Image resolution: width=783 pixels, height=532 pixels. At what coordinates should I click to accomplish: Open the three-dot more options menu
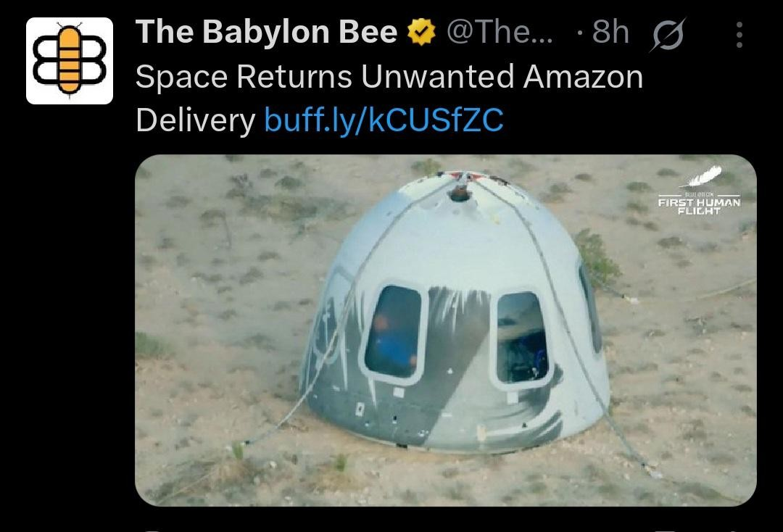click(739, 35)
